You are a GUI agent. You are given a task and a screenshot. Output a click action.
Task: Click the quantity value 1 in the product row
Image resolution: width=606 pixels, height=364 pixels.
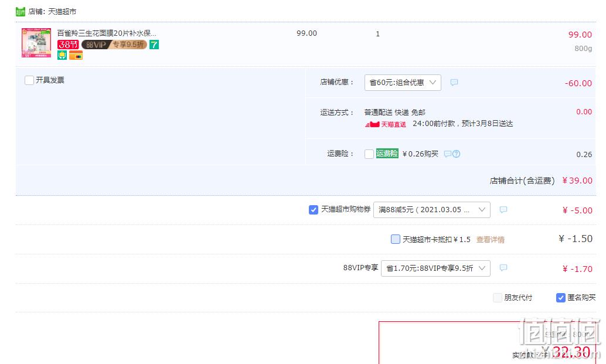click(x=377, y=33)
